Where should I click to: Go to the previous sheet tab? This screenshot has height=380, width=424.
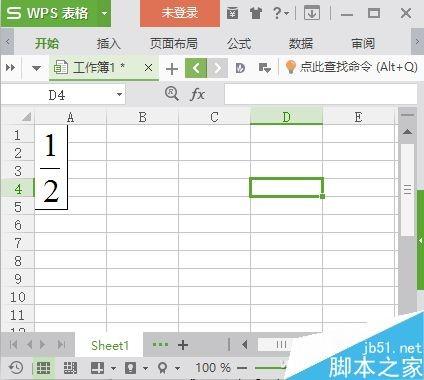click(29, 344)
